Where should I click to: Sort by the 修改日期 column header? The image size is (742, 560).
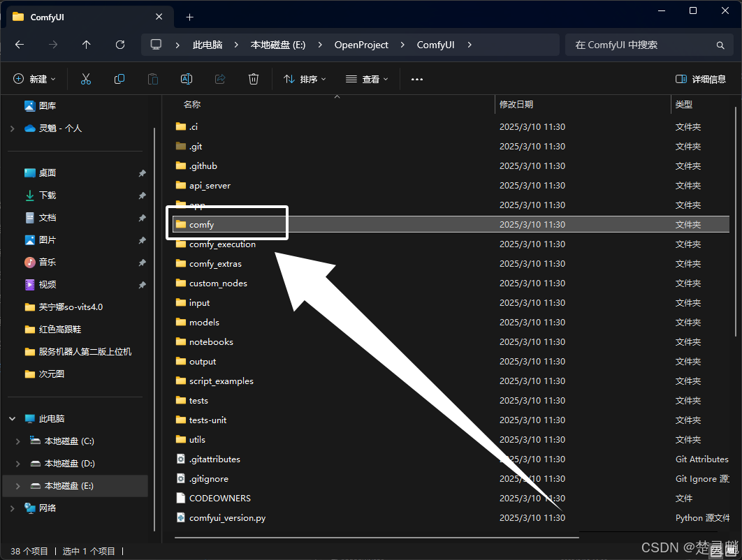click(516, 104)
